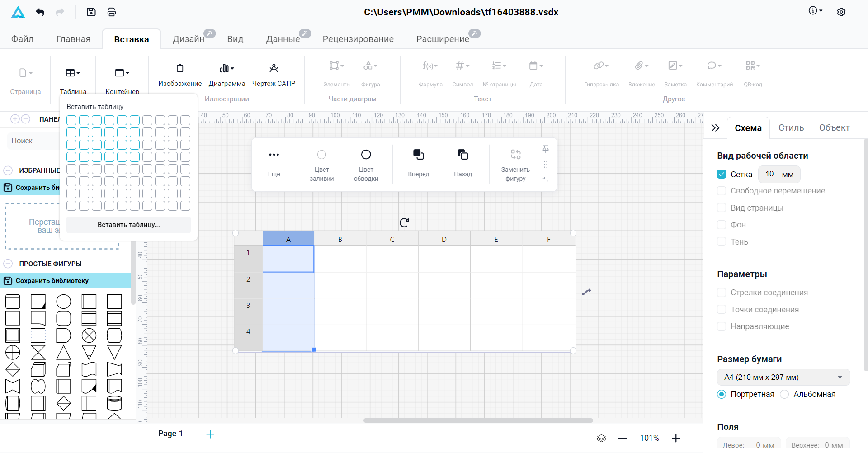Disable the Сетка grid checkbox

point(722,174)
